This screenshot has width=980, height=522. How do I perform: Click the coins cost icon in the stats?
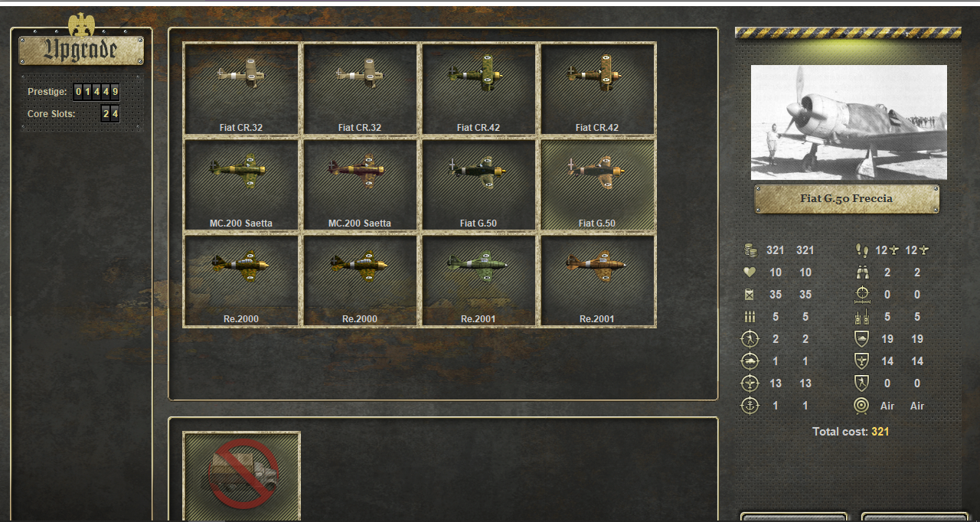[x=750, y=250]
